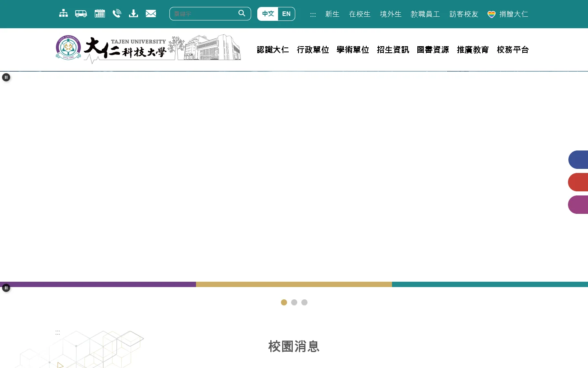
Task: Click the purple side tab button
Action: click(x=579, y=204)
